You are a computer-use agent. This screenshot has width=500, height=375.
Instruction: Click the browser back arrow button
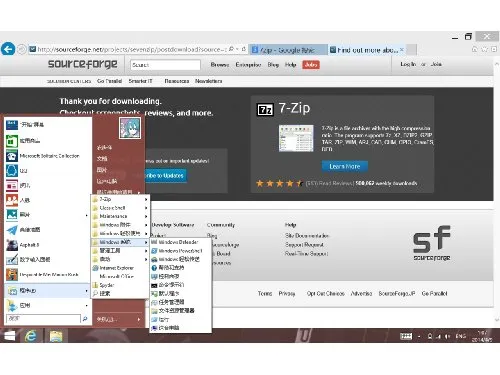pos(8,49)
